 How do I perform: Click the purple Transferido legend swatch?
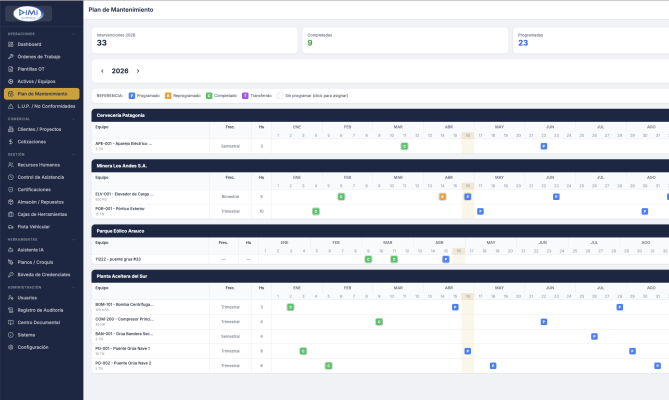click(245, 95)
